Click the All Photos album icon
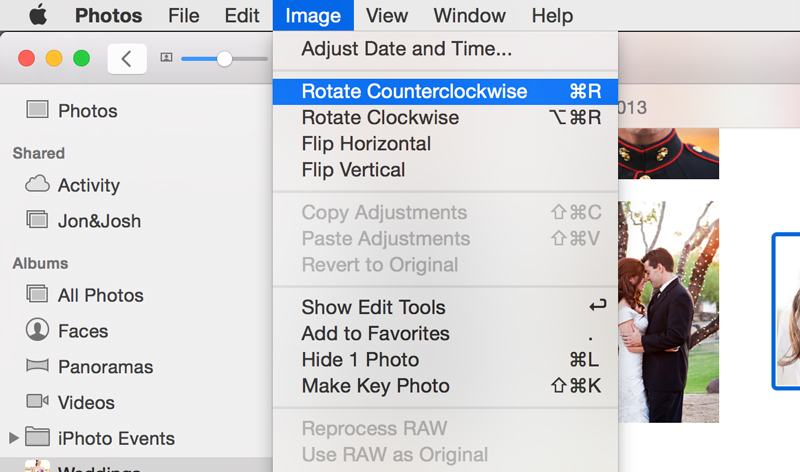 pos(37,294)
